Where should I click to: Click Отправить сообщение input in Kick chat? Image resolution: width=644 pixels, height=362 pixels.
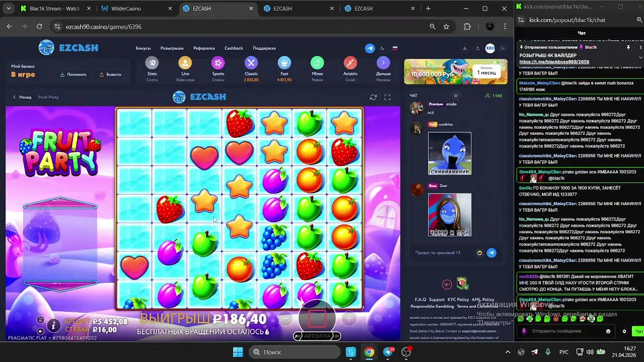coord(566,331)
